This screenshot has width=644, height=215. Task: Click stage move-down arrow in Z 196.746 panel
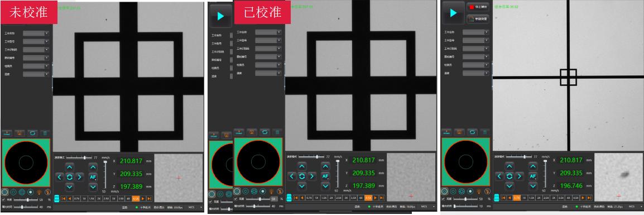[x=510, y=186]
